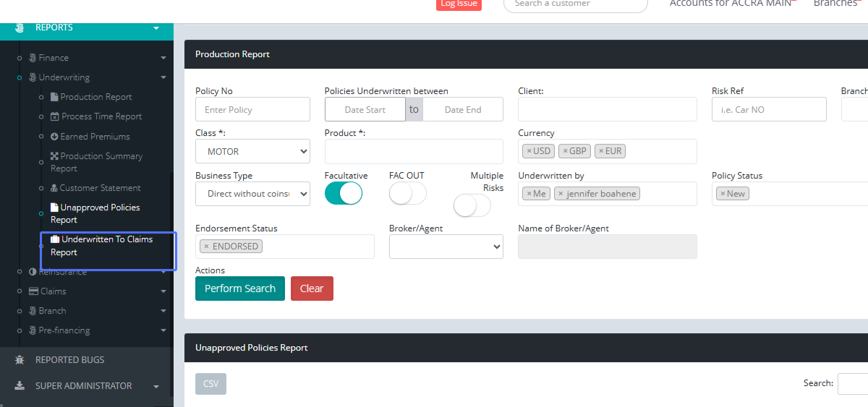Remove the USD currency tag via its x
The image size is (868, 407).
pos(529,151)
